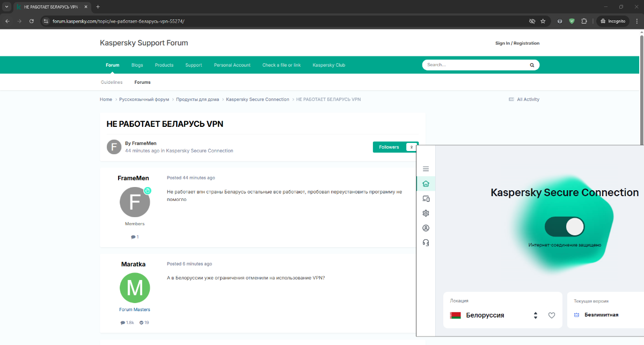Click the badge on FrameMen's avatar
Screen dimensions: 644x345
148,191
